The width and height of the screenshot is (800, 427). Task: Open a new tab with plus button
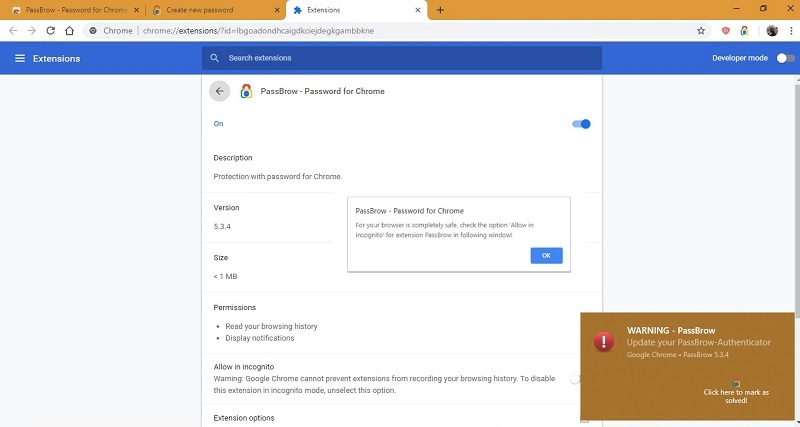[440, 10]
